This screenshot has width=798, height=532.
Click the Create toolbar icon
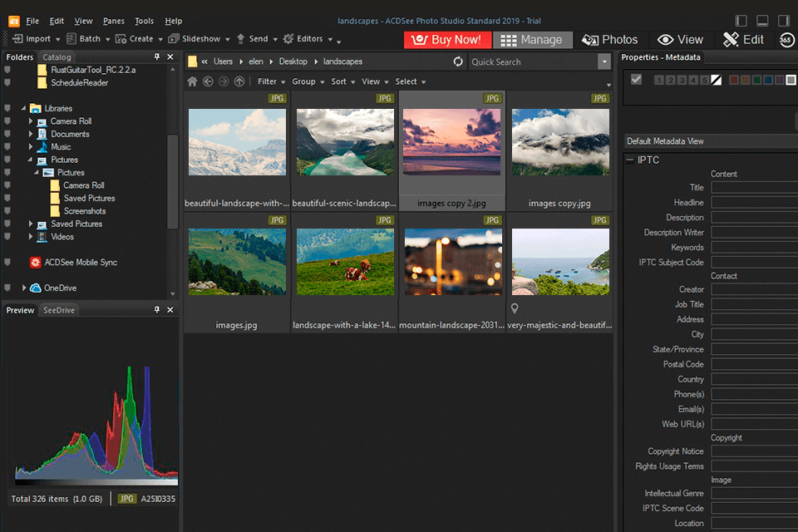click(x=121, y=39)
